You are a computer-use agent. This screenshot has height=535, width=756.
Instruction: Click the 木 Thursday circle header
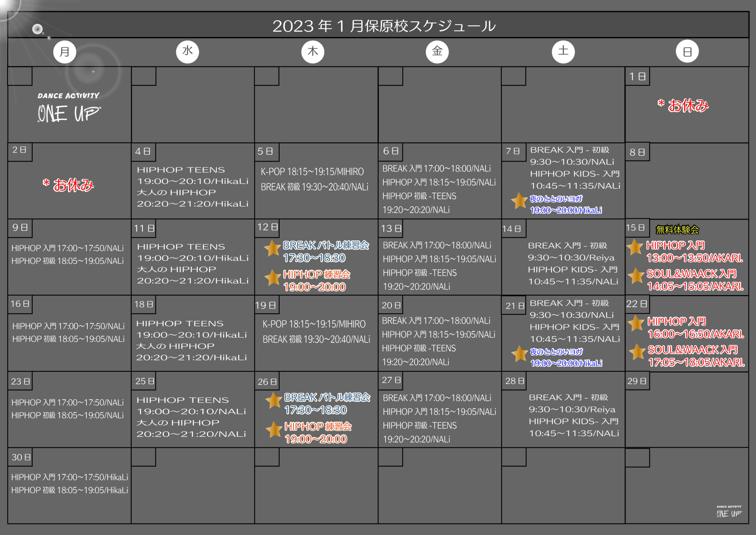(313, 52)
